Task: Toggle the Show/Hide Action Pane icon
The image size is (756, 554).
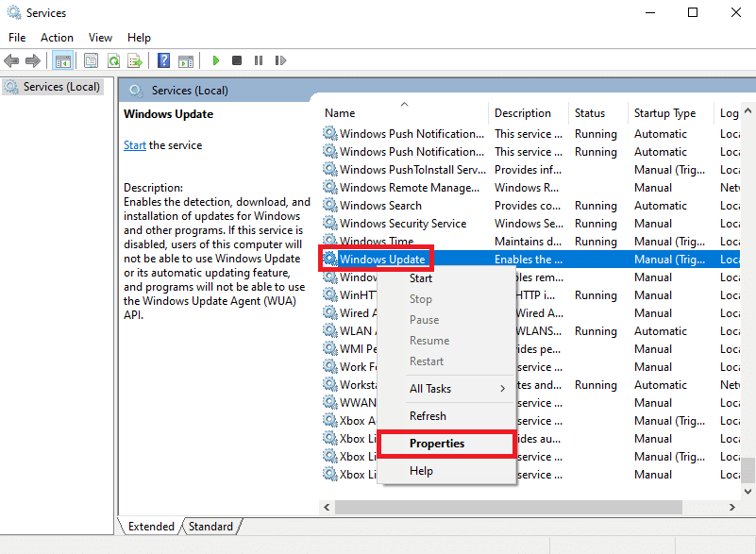Action: (x=186, y=60)
